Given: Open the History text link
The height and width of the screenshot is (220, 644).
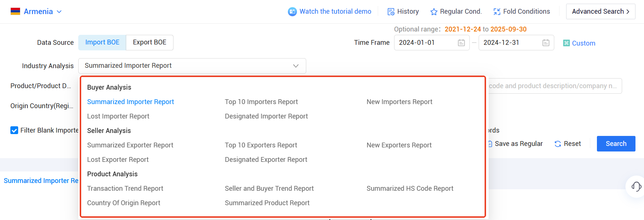Looking at the screenshot, I should [x=408, y=11].
